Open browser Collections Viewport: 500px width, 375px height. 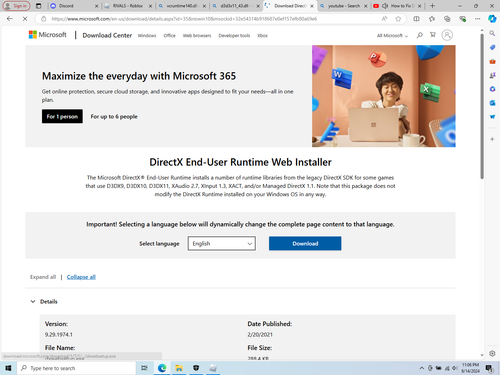(447, 19)
